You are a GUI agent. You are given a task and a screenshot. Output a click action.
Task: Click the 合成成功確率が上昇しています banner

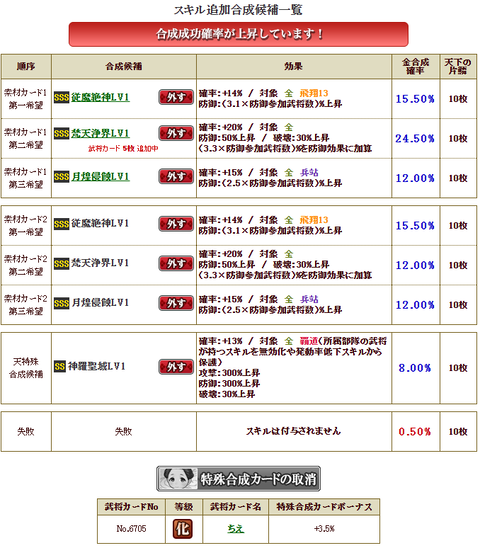tap(238, 34)
